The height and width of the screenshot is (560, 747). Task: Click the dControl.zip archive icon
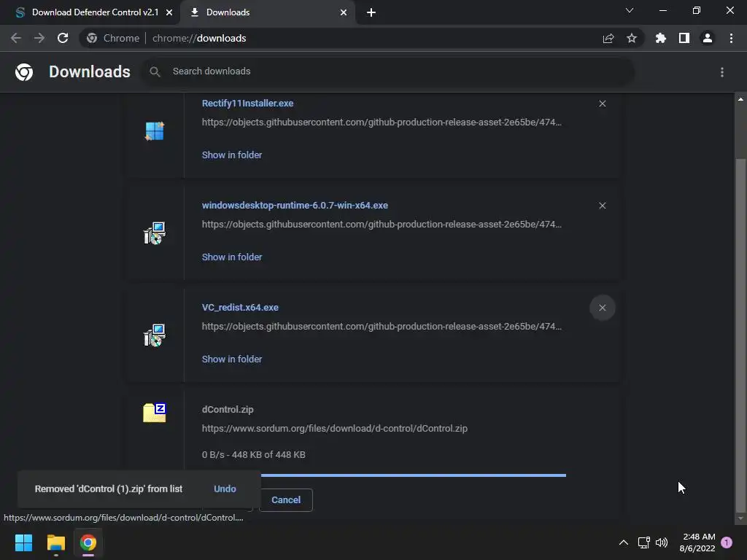click(155, 413)
